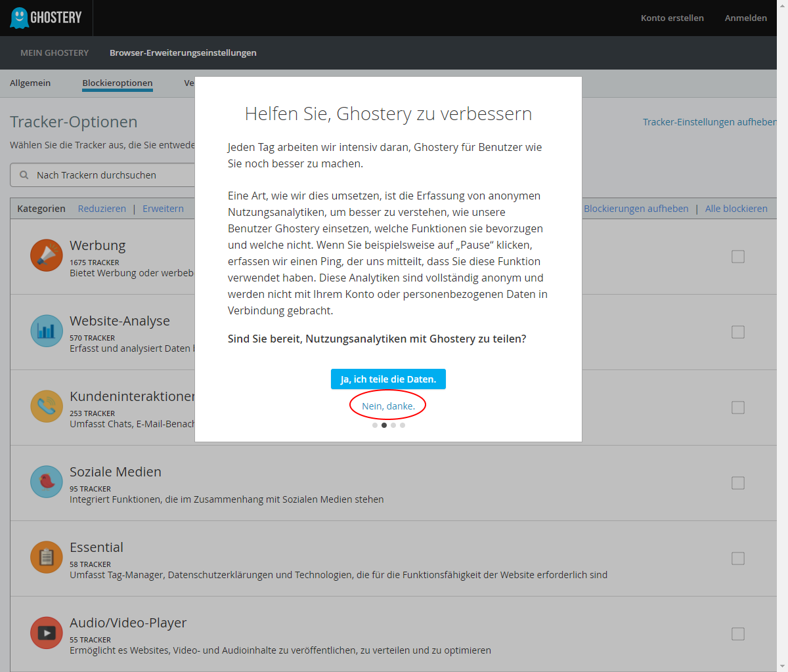Click Tracker-Einstellungen aufheben link
The image size is (788, 672).
coord(710,122)
